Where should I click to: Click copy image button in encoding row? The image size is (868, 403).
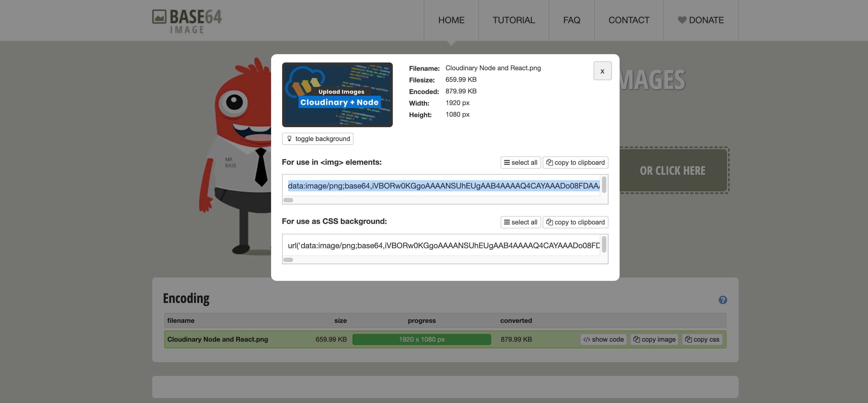[x=654, y=339]
